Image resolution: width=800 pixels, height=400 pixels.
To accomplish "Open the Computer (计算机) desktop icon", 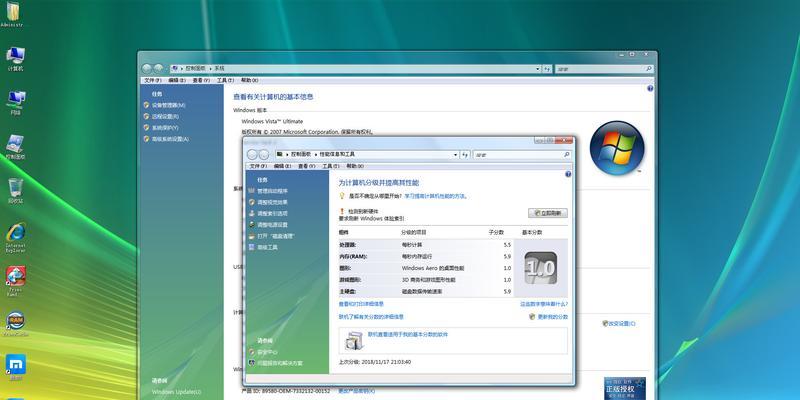I will 15,59.
